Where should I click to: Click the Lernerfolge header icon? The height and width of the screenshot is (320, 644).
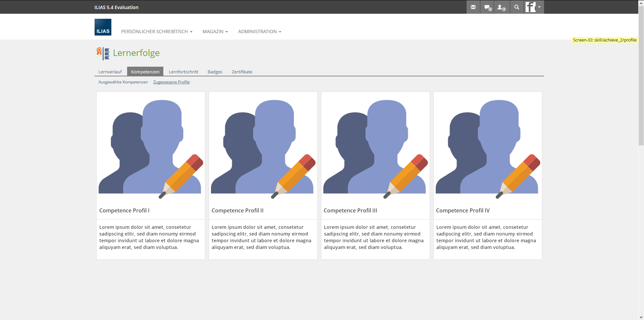(x=103, y=53)
